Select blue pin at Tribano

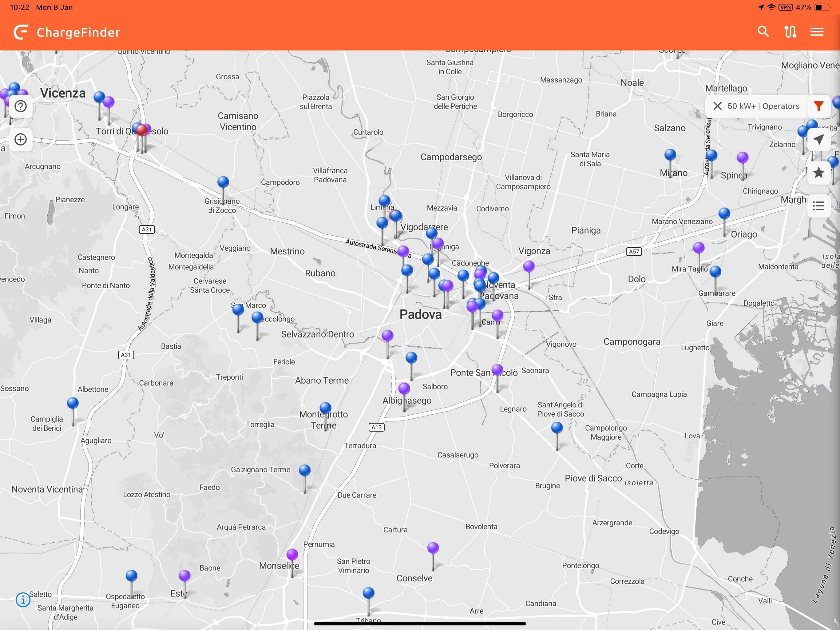(x=368, y=593)
